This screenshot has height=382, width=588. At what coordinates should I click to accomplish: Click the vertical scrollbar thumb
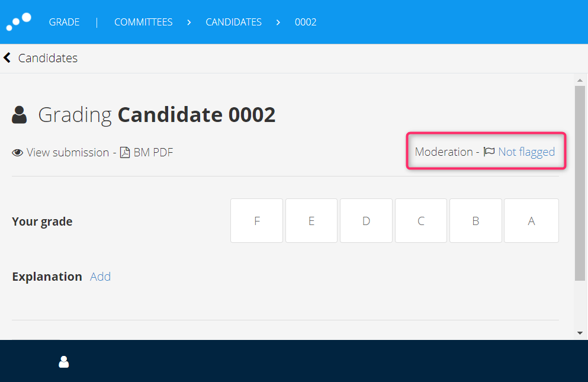580,183
